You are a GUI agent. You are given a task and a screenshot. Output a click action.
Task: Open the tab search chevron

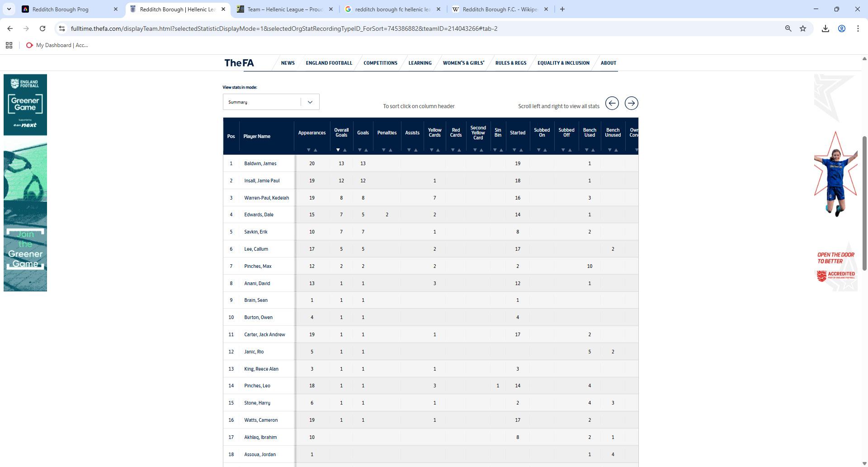click(9, 9)
